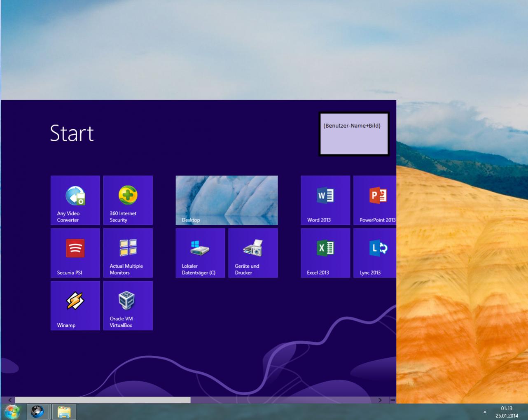The image size is (528, 420).
Task: Click scrollbar right arrow
Action: tap(380, 400)
